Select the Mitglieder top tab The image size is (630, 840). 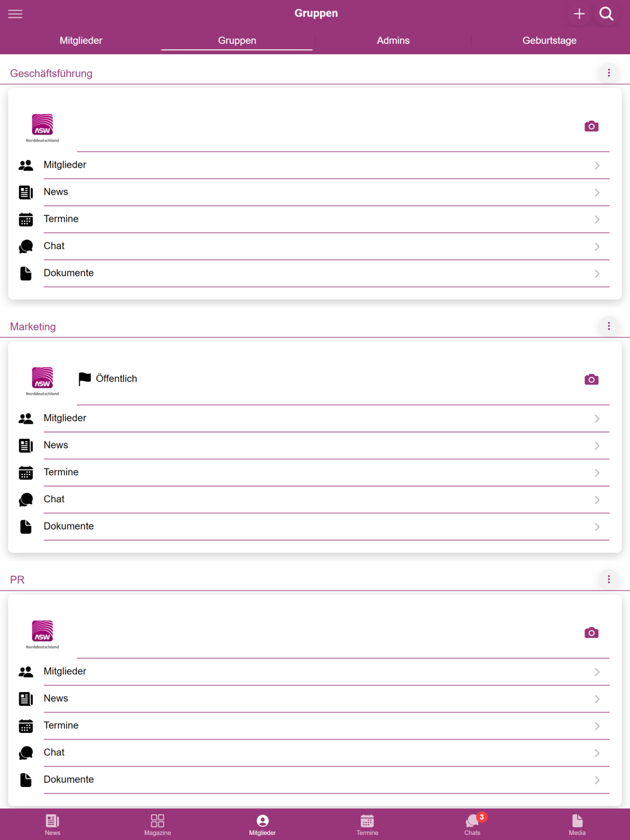[x=81, y=40]
